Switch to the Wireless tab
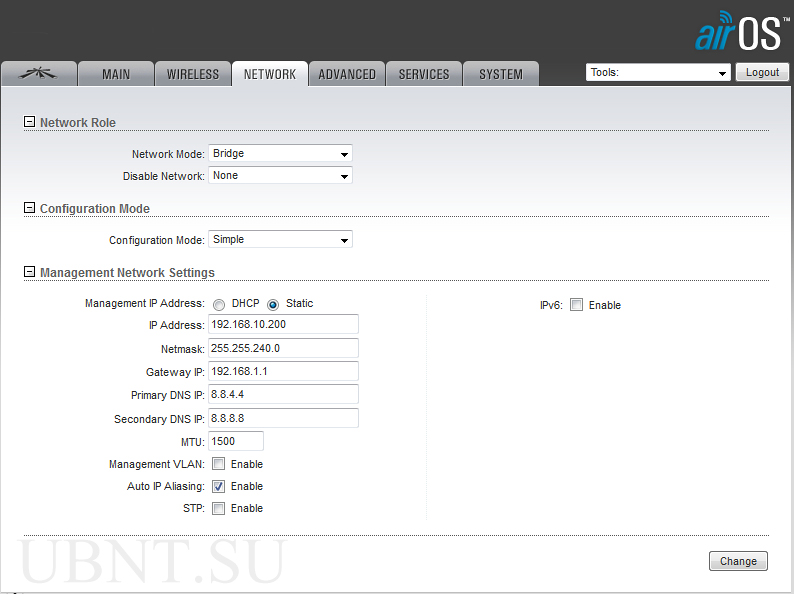This screenshot has width=794, height=594. click(x=192, y=74)
